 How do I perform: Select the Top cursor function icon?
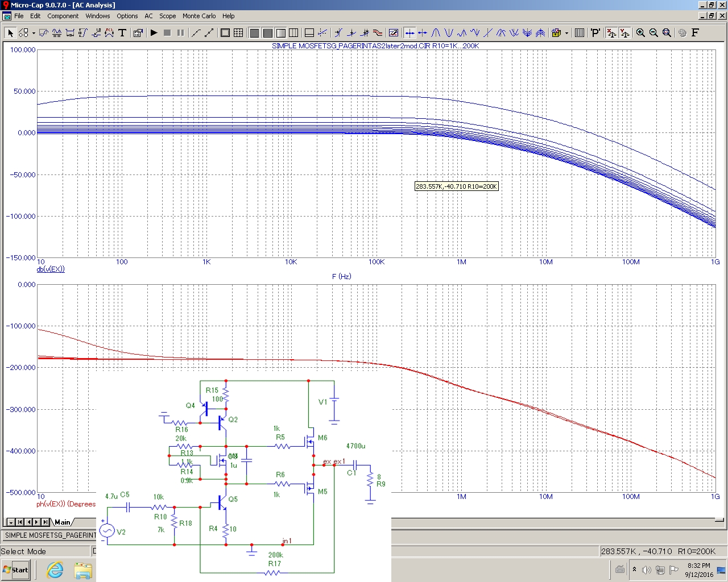point(540,33)
